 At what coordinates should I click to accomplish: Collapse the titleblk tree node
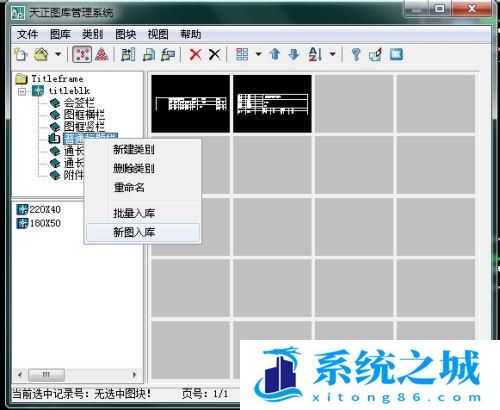22,91
